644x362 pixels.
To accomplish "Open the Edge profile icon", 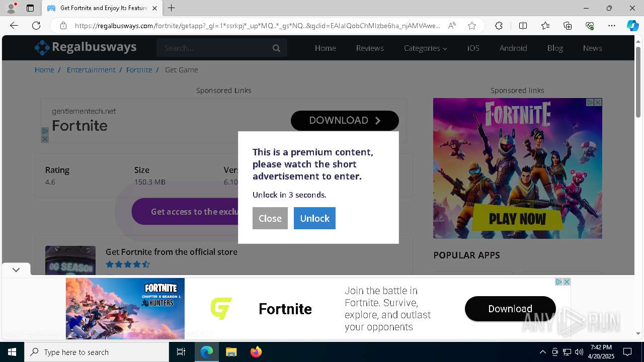I will (11, 8).
